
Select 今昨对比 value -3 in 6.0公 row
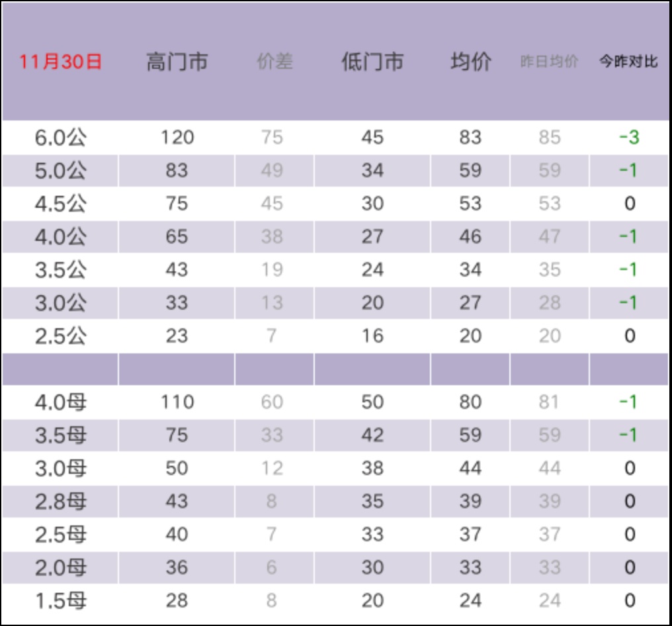pyautogui.click(x=629, y=138)
